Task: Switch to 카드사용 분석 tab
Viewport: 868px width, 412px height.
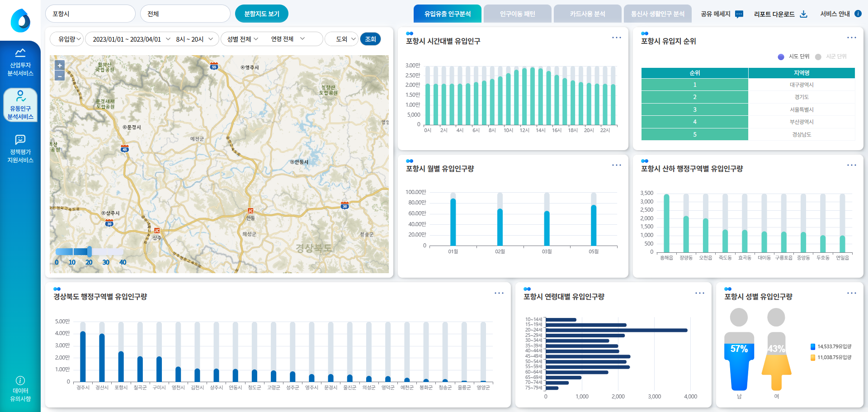Action: tap(587, 14)
